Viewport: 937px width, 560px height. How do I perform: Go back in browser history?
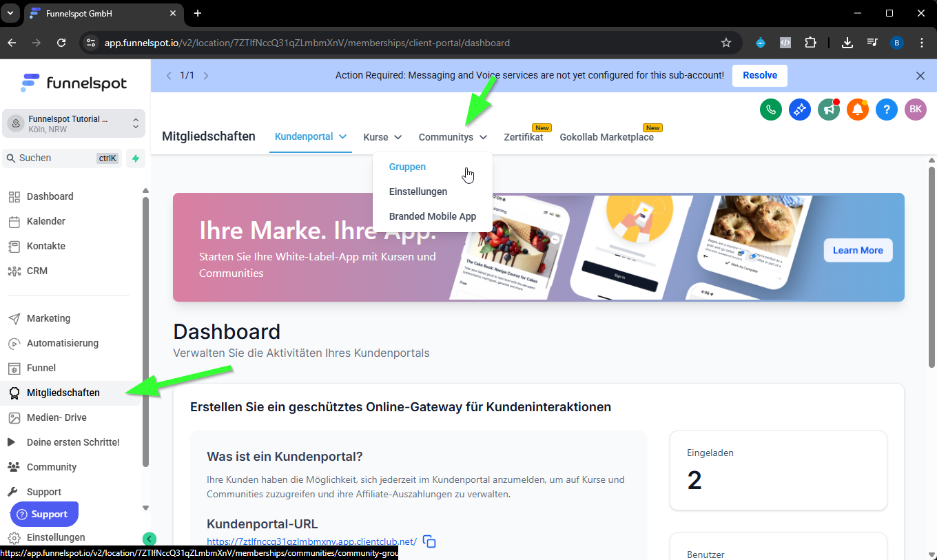pyautogui.click(x=12, y=43)
